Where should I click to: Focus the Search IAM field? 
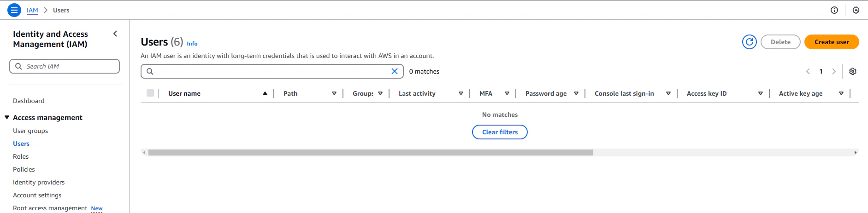click(x=65, y=66)
